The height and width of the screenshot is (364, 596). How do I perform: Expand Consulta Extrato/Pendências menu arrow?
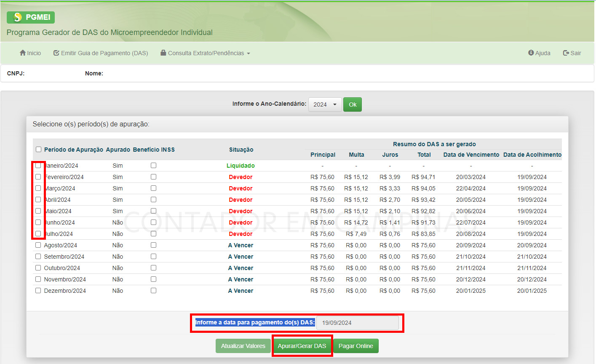[x=249, y=54]
